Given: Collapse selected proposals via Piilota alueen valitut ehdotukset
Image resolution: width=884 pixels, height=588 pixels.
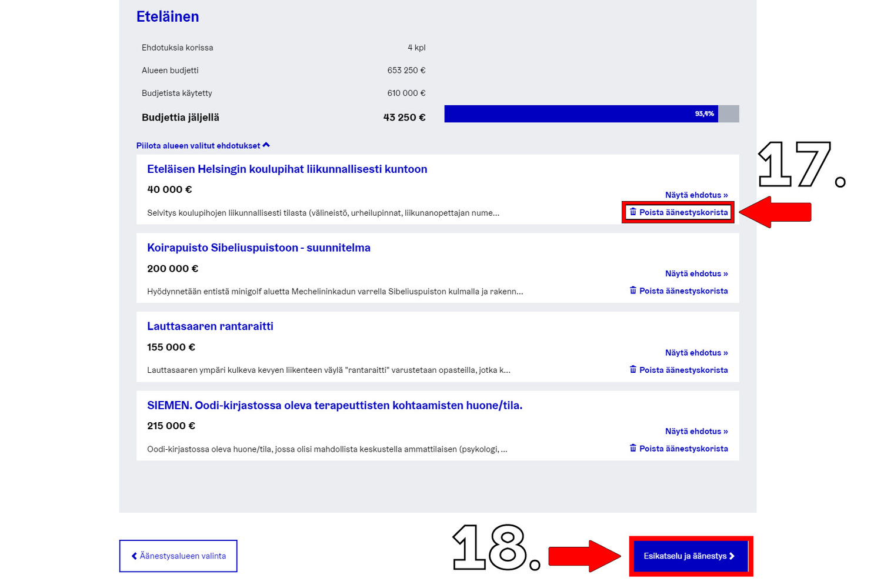Looking at the screenshot, I should click(x=198, y=146).
